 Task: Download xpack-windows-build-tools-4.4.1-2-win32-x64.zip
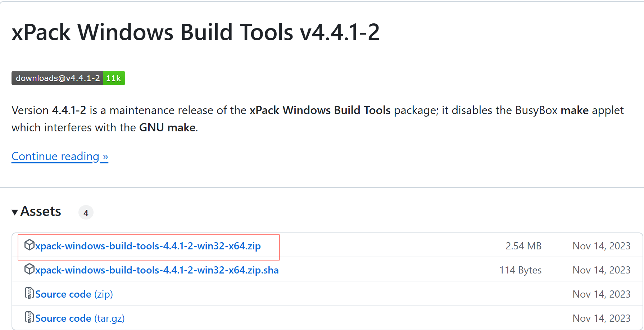pos(148,246)
